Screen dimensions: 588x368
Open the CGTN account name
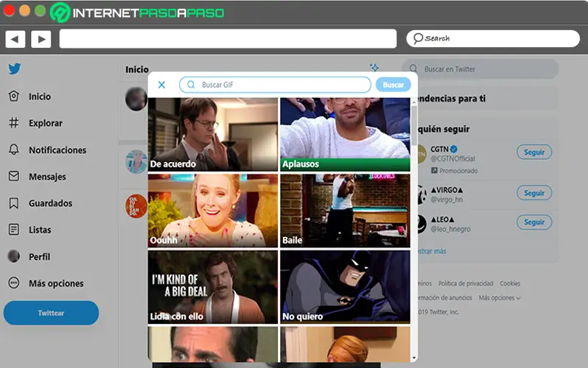pyautogui.click(x=439, y=149)
